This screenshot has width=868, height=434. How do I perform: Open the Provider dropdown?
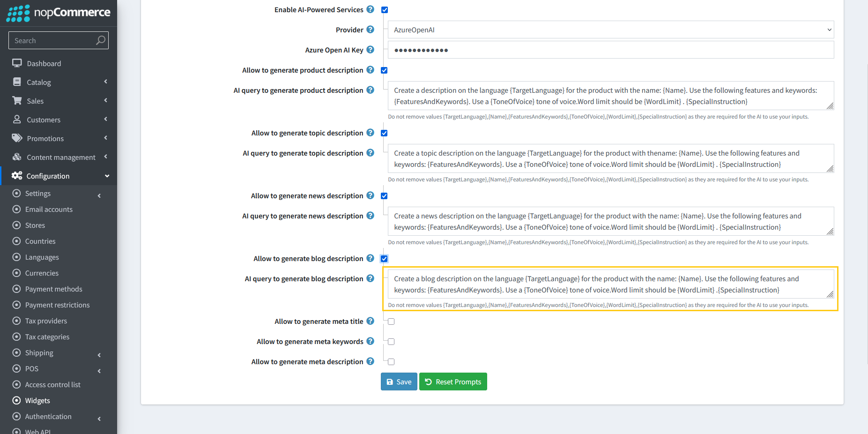click(x=609, y=30)
